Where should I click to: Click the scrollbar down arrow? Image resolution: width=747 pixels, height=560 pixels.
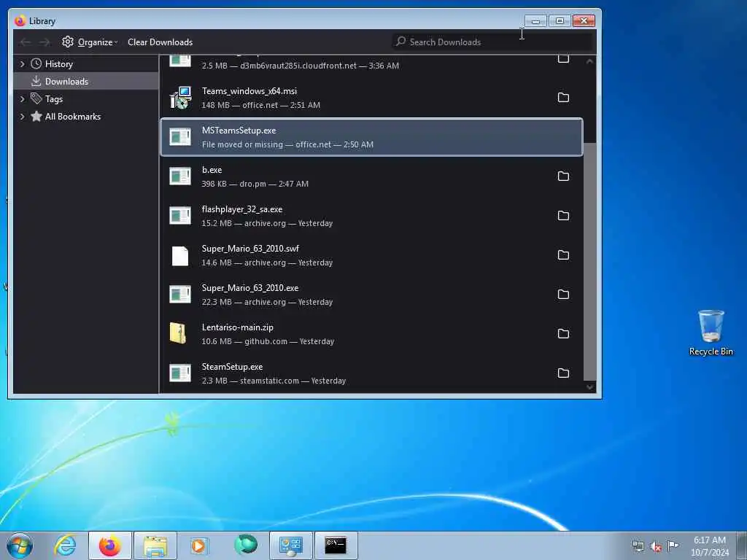coord(589,387)
